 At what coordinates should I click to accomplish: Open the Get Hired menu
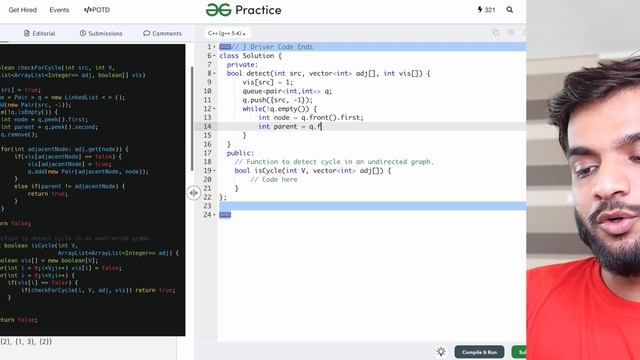click(22, 10)
